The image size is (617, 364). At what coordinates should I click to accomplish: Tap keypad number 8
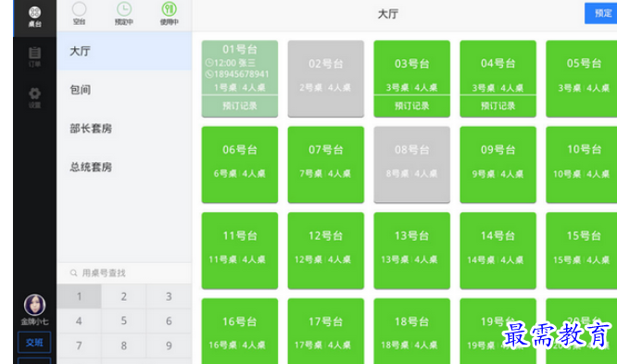click(124, 345)
